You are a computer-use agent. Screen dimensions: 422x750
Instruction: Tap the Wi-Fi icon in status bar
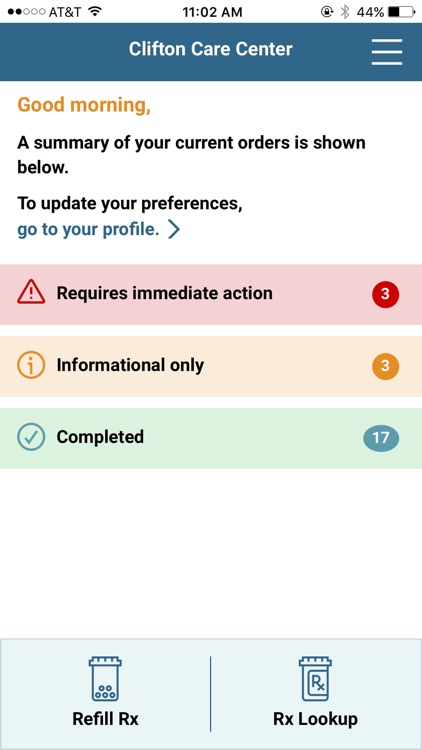coord(96,11)
